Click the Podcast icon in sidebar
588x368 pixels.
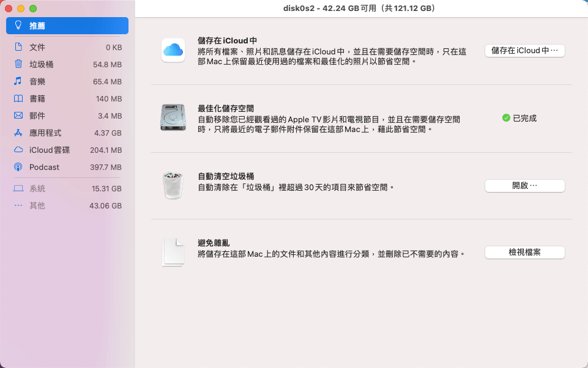point(18,167)
